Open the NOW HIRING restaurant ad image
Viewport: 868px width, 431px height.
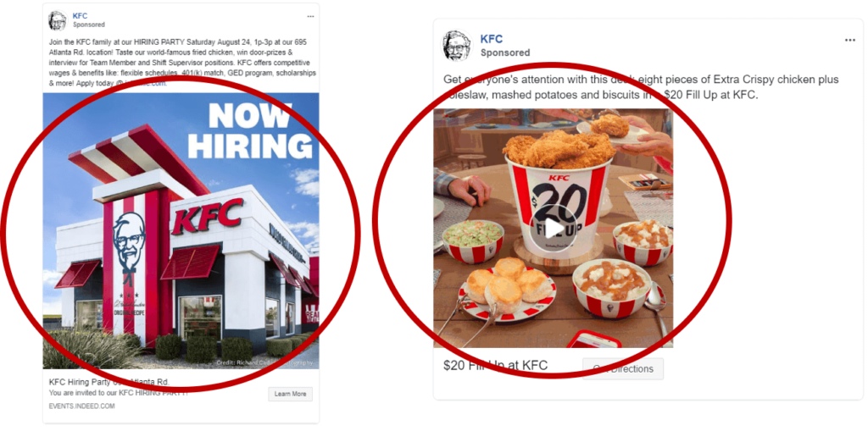(181, 230)
